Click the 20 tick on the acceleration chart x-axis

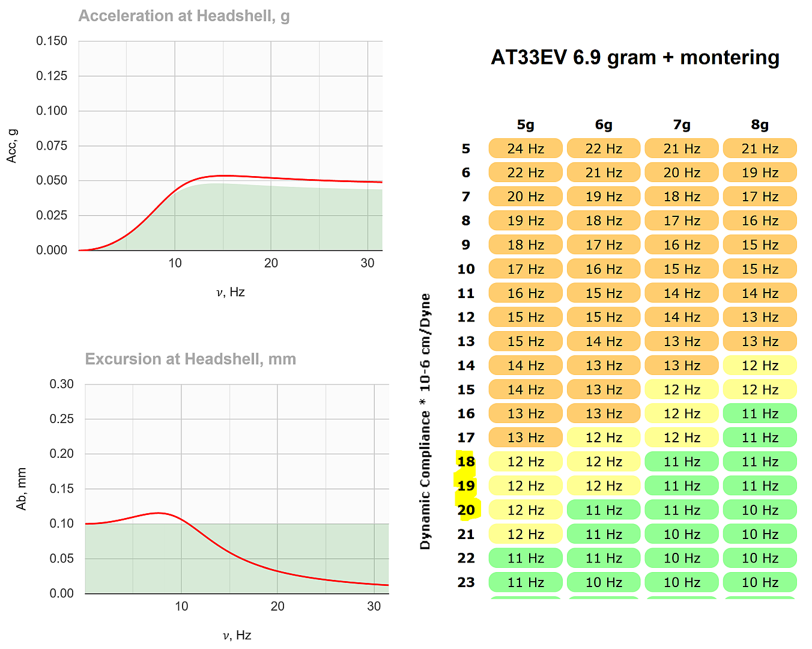(271, 263)
